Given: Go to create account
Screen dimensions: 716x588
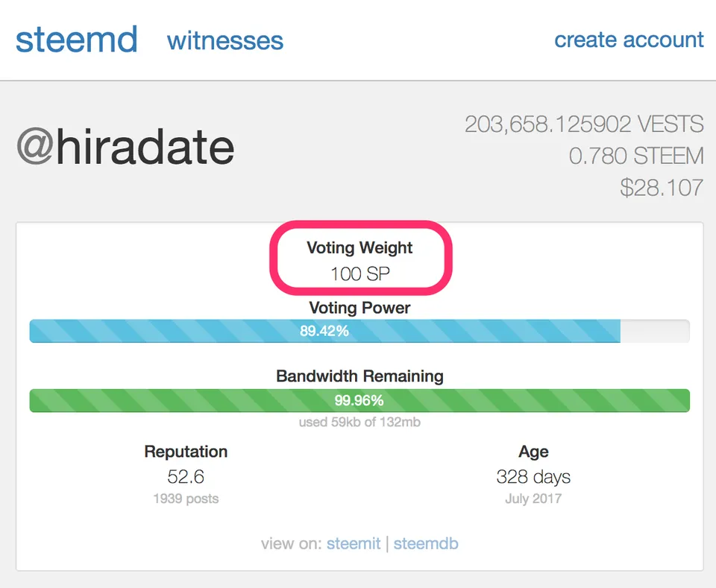Looking at the screenshot, I should point(629,39).
